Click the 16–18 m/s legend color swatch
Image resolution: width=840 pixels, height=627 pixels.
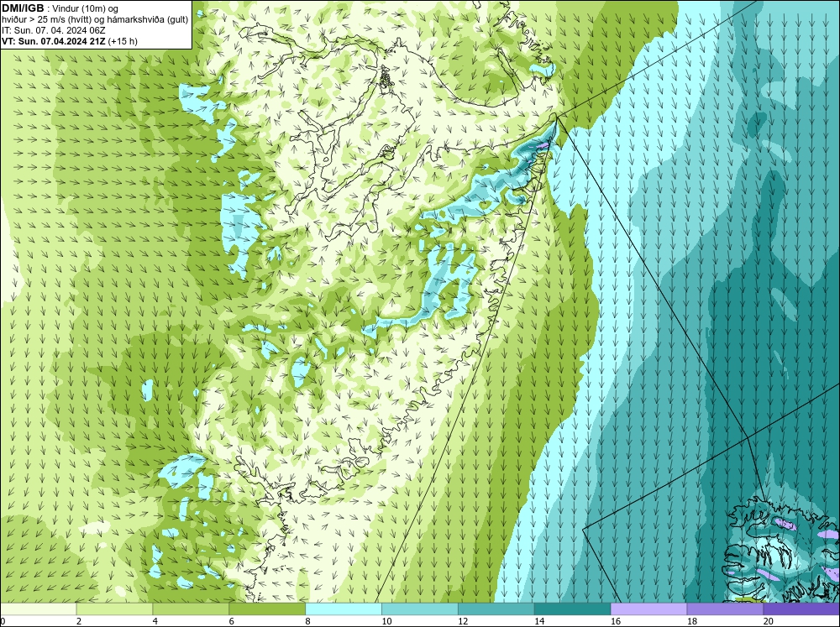[x=648, y=609]
